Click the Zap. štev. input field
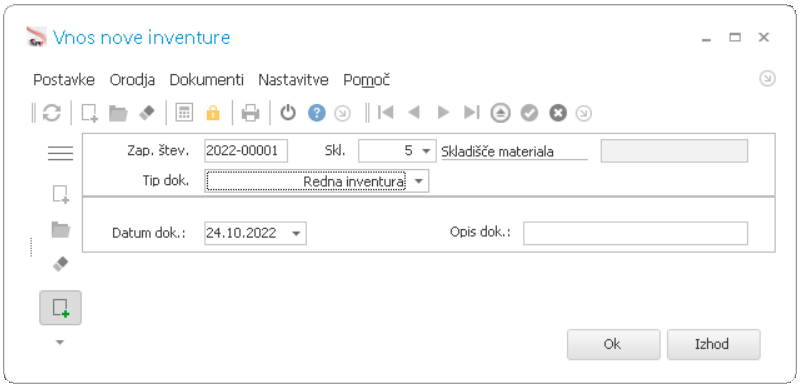800x389 pixels. tap(246, 151)
